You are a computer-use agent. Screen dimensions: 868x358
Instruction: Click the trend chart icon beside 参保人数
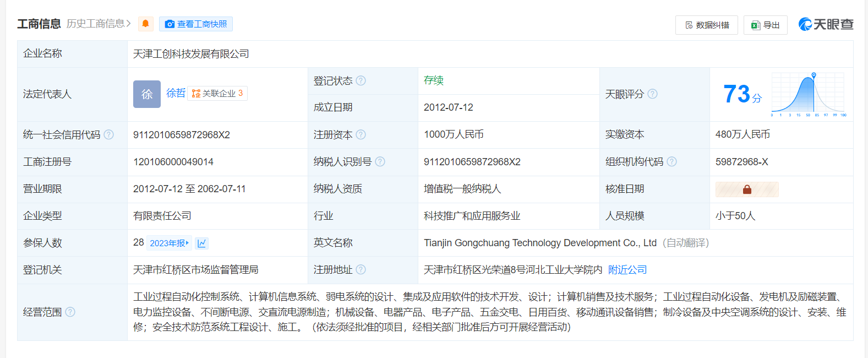pyautogui.click(x=202, y=243)
